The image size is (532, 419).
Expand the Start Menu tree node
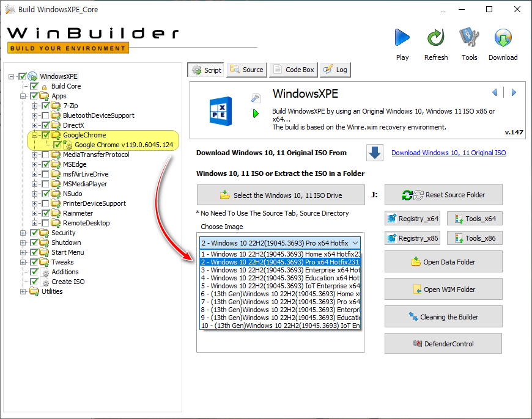tap(23, 252)
